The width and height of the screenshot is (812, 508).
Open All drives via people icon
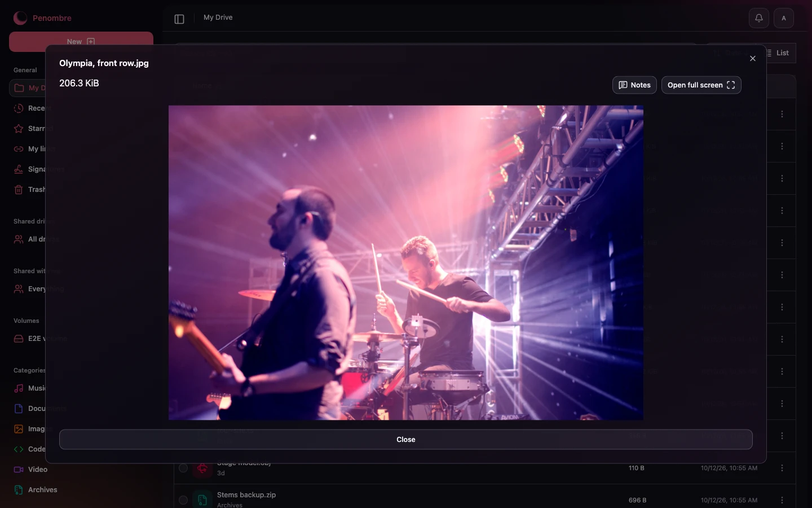[x=19, y=239]
